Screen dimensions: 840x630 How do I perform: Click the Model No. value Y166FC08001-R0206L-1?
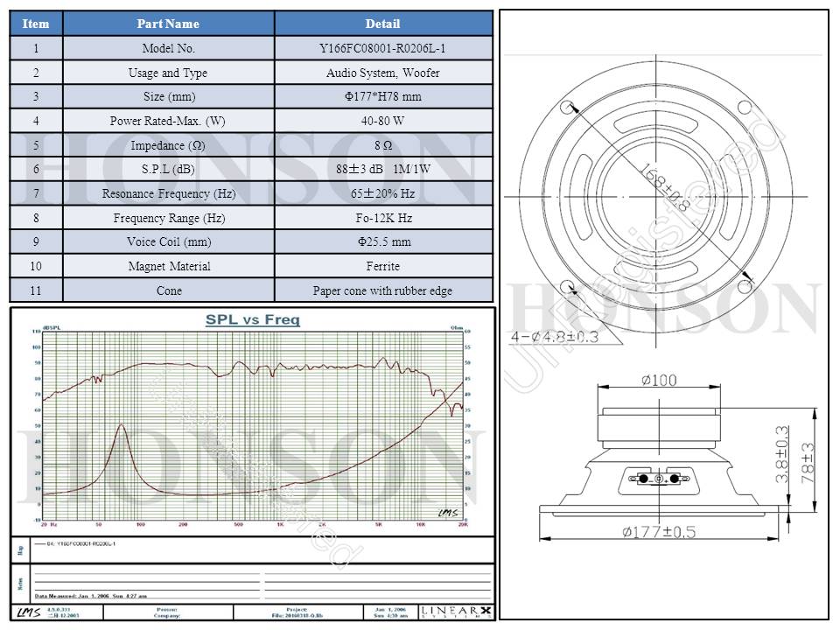point(383,49)
